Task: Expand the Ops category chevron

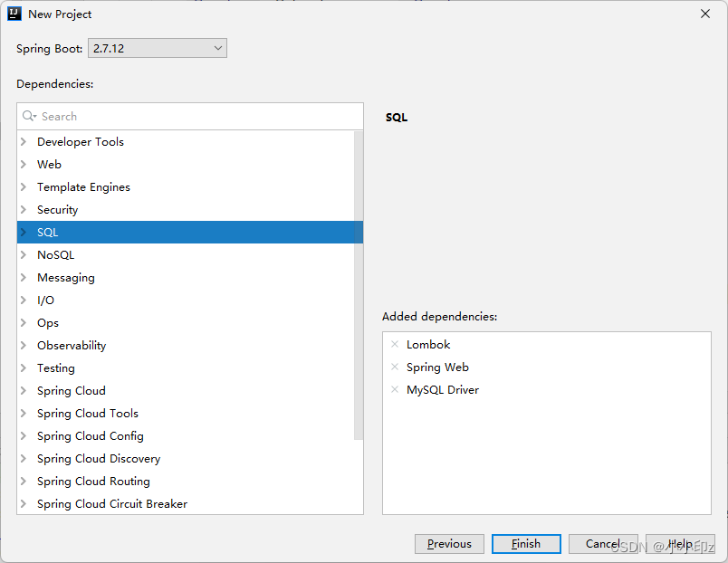Action: click(24, 322)
